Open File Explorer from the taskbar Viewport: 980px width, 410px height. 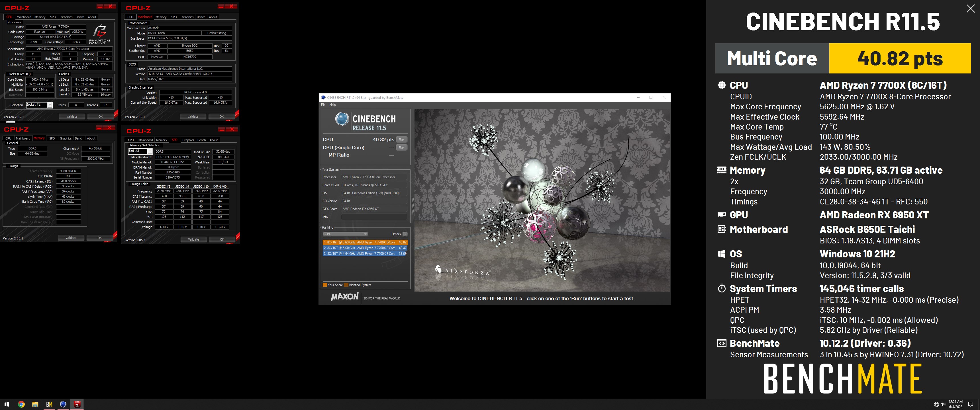tap(35, 404)
